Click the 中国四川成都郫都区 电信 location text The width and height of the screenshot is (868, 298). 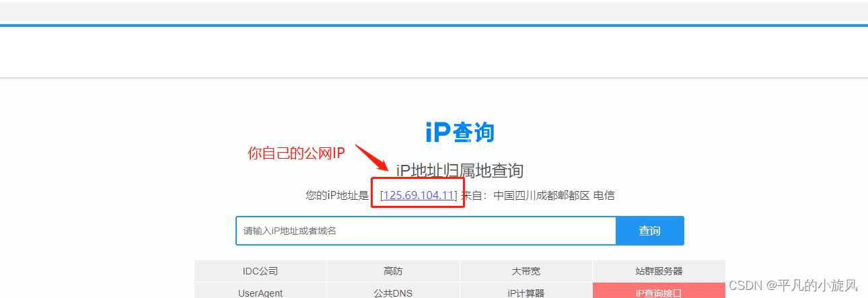554,196
